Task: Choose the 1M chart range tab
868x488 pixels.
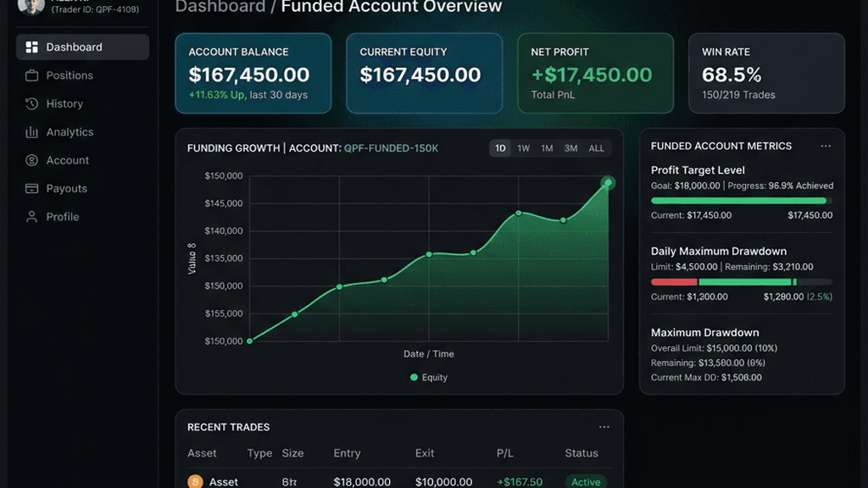Action: 547,148
